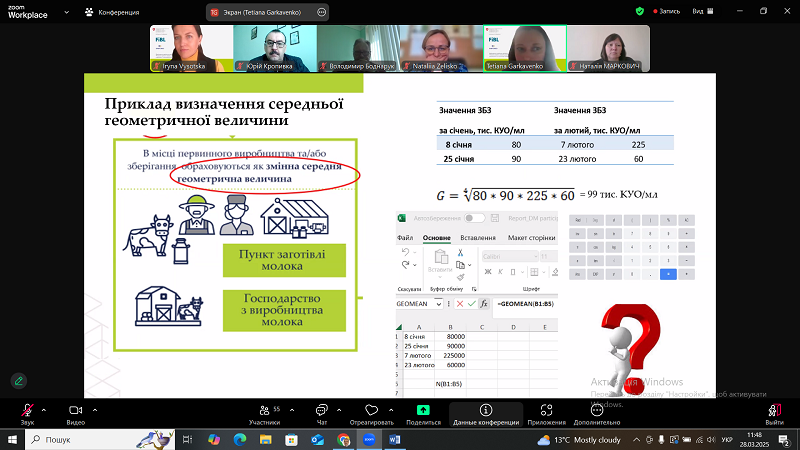Screen dimensions: 800x450
Task: Expand participants options arrow next to Участники
Action: click(292, 410)
